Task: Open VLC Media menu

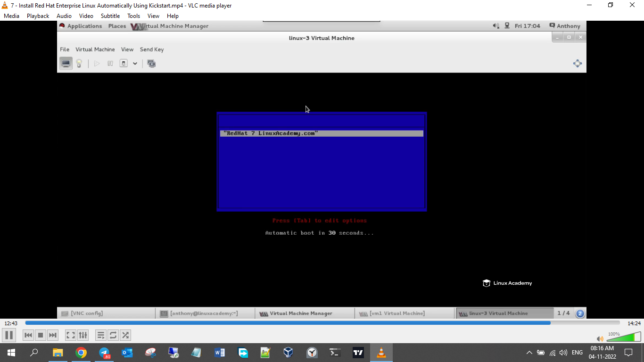Action: (x=11, y=16)
